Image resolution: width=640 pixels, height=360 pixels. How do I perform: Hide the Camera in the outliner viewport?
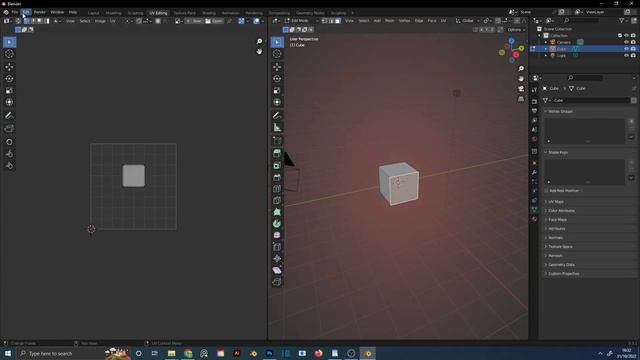(x=626, y=42)
